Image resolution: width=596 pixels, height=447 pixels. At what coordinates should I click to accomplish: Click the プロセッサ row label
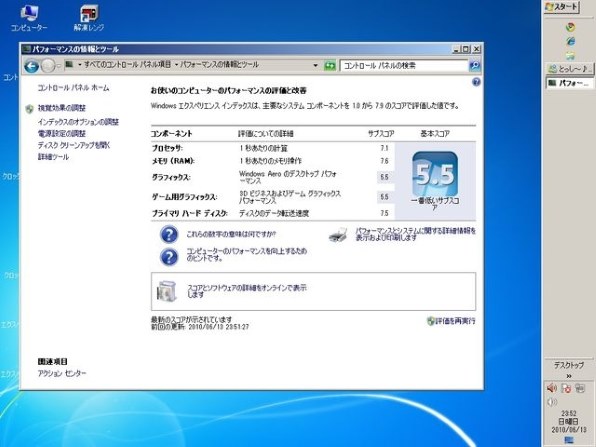coord(167,148)
